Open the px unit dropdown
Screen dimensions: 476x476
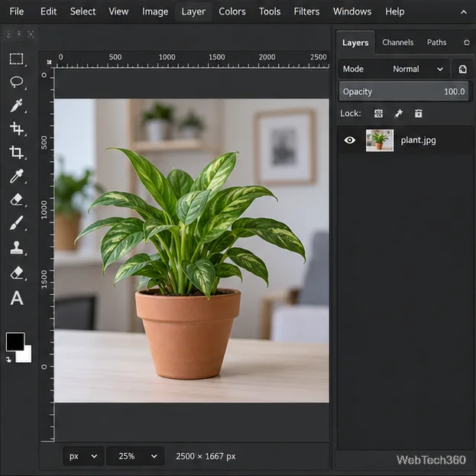(x=83, y=456)
